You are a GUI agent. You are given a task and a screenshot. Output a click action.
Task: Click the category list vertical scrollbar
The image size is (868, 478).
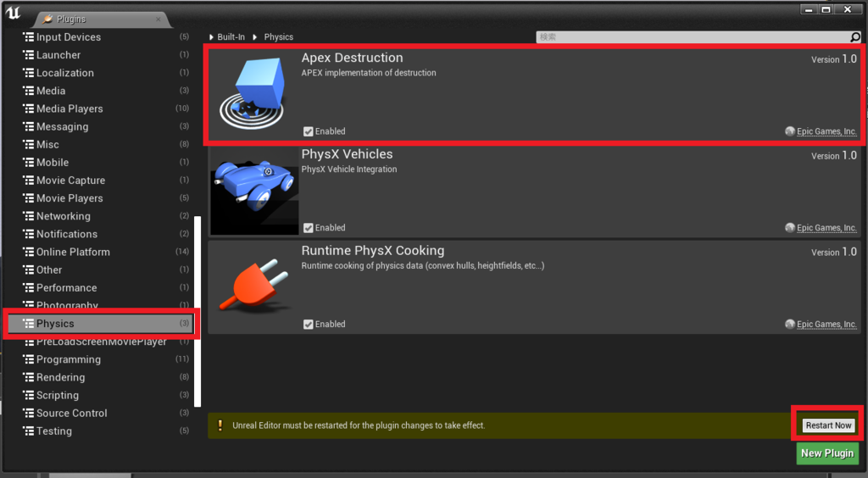coord(198,311)
